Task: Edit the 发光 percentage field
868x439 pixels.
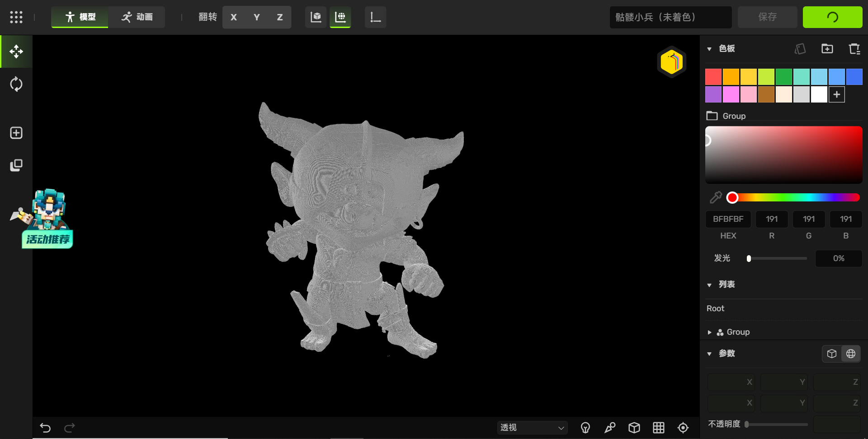Action: coord(839,258)
